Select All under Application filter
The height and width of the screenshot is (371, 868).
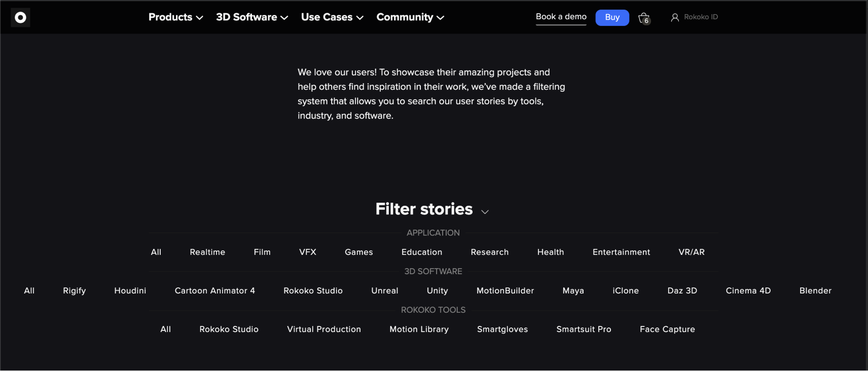click(x=156, y=252)
